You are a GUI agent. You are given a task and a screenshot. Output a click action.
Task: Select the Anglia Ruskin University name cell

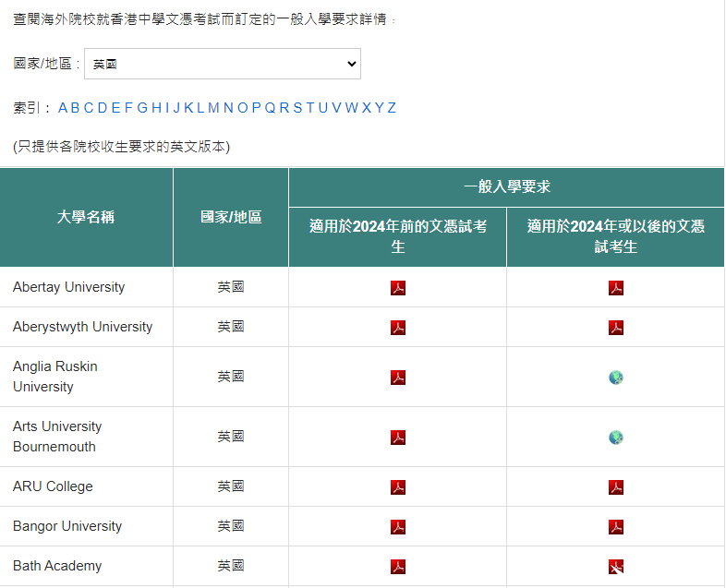[86, 377]
